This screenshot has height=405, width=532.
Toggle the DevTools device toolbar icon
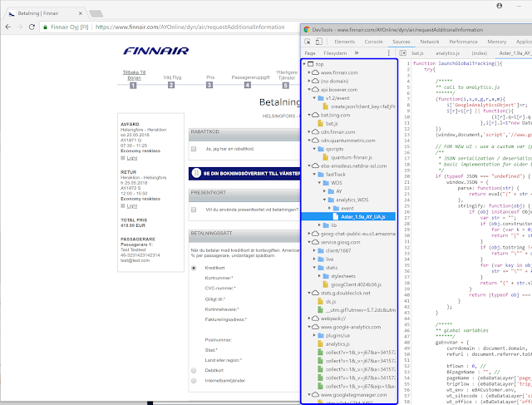point(318,42)
